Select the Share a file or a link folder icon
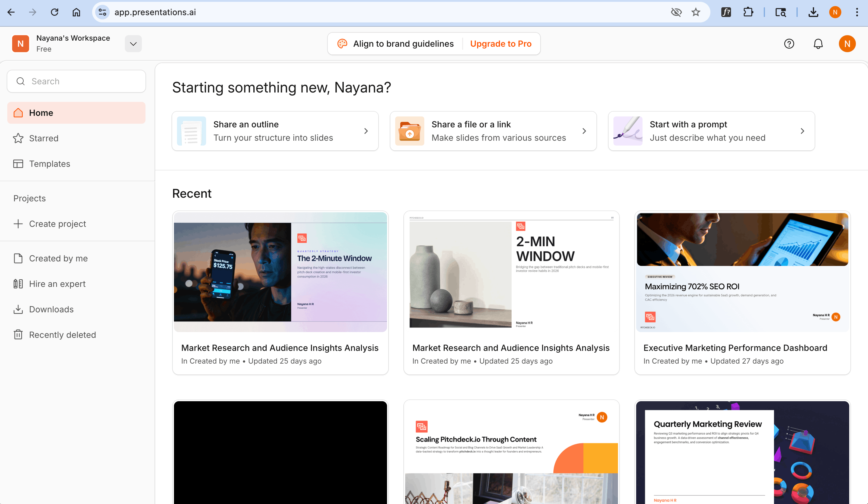Image resolution: width=868 pixels, height=504 pixels. click(409, 131)
